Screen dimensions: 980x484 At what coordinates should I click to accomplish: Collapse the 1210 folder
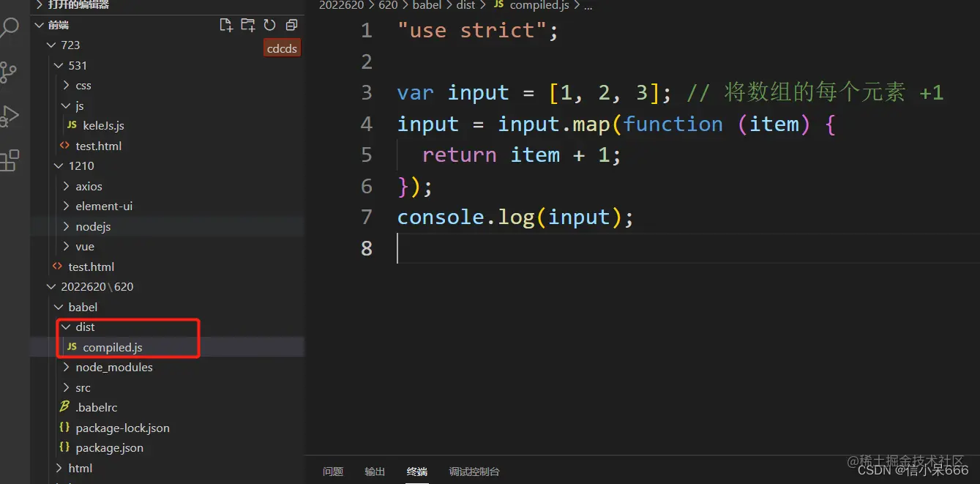(x=81, y=165)
